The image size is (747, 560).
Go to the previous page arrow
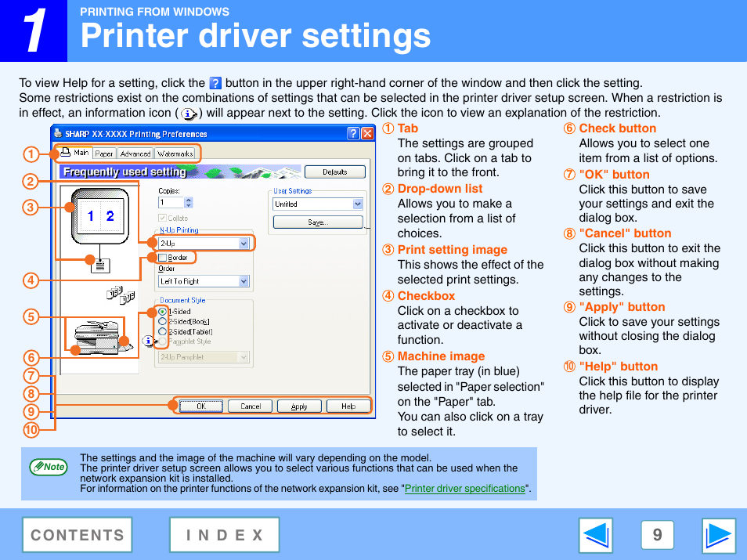point(596,535)
